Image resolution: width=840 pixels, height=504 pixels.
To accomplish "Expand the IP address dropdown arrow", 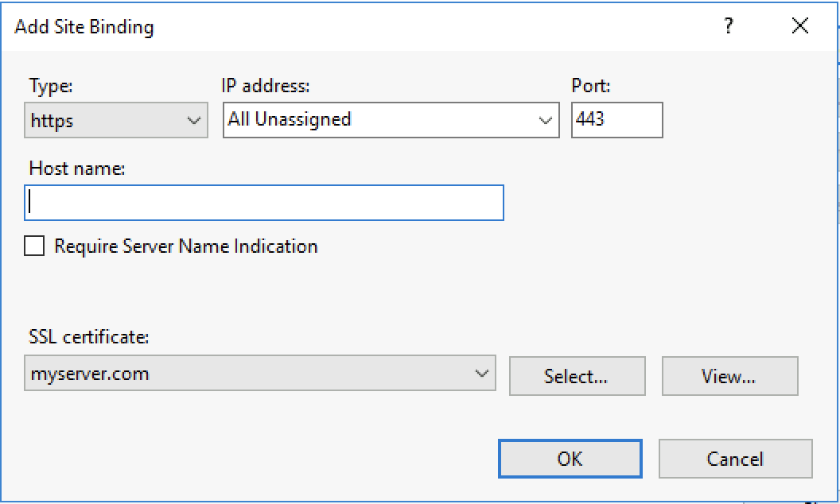I will (545, 121).
